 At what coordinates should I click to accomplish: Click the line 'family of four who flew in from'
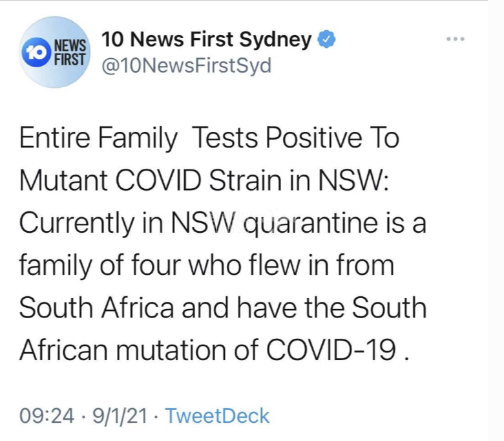click(x=207, y=266)
